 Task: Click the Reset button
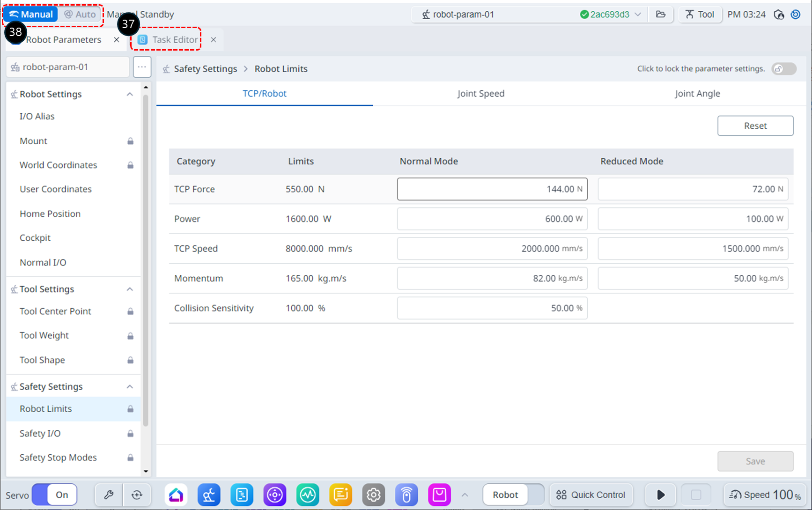[755, 126]
